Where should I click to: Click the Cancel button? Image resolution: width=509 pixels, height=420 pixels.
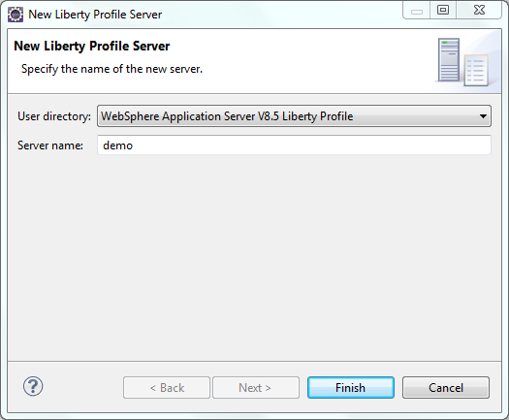tap(446, 387)
